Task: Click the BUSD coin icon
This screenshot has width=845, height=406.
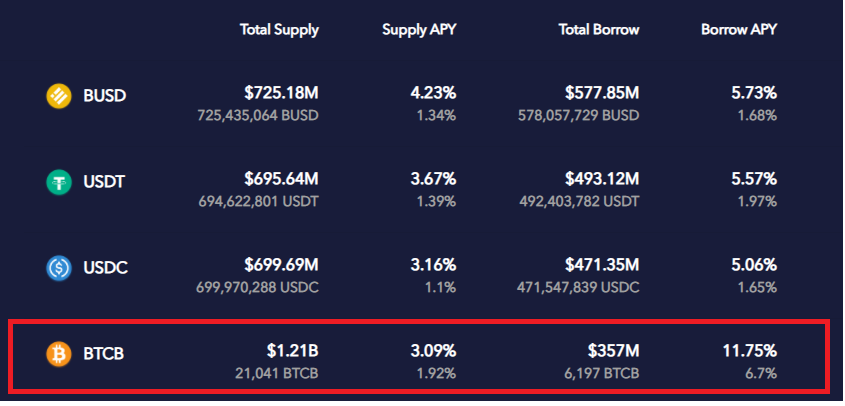Action: tap(58, 96)
